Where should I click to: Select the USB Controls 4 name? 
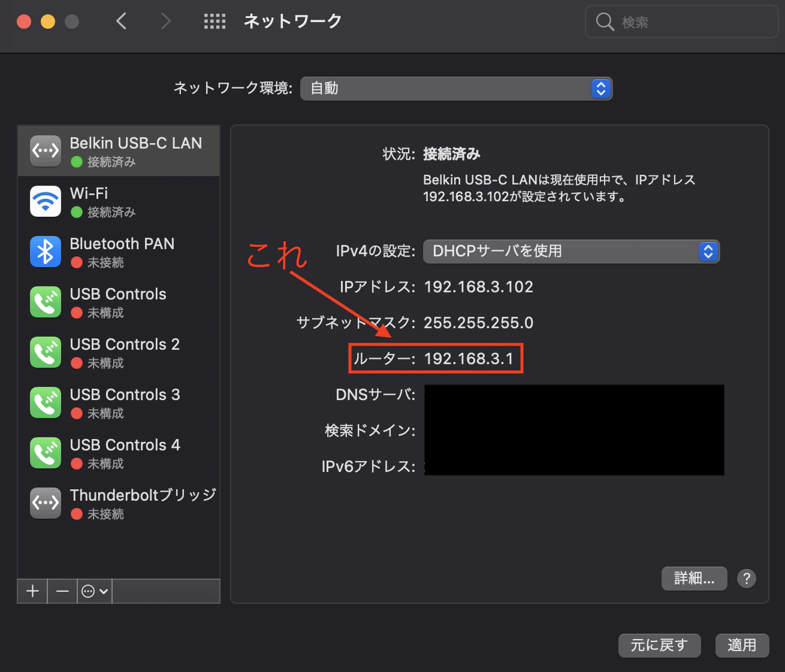pyautogui.click(x=125, y=445)
